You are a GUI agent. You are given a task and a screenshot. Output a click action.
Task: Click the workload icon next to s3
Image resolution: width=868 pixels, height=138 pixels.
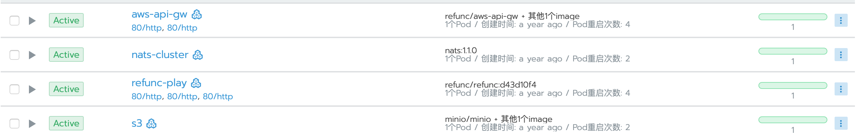152,124
